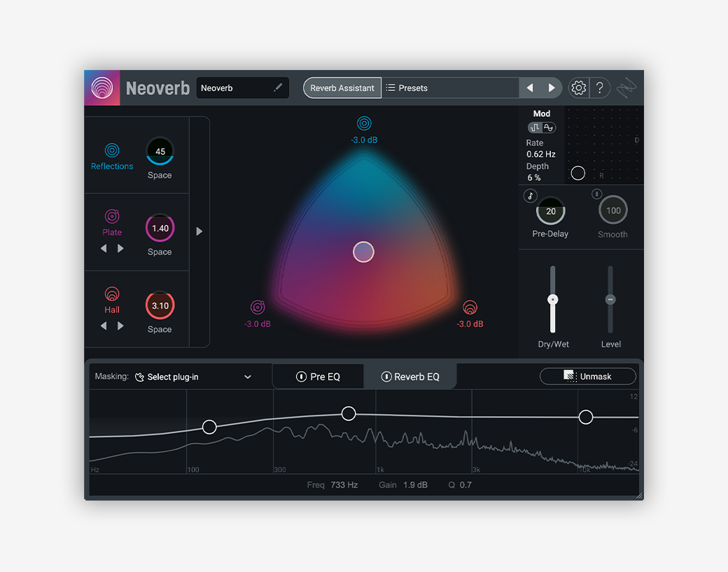Toggle the Pre EQ power button
This screenshot has height=572, width=728.
click(x=301, y=377)
